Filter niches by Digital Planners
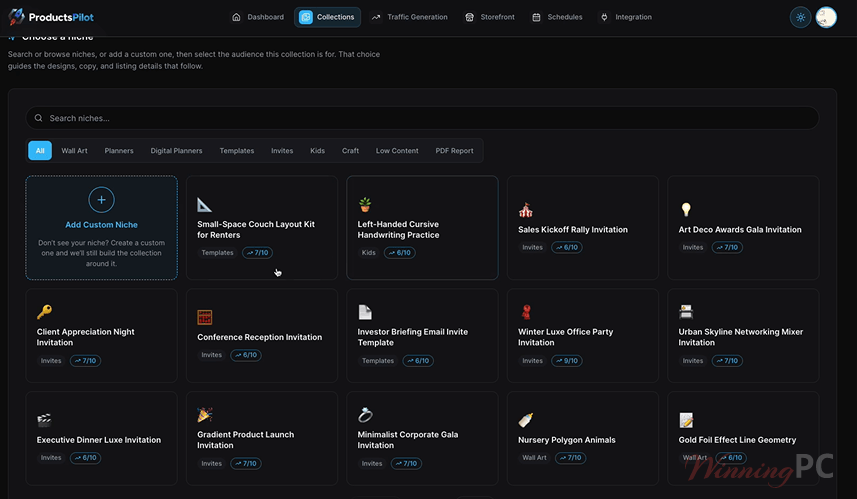Image resolution: width=857 pixels, height=499 pixels. [x=176, y=150]
